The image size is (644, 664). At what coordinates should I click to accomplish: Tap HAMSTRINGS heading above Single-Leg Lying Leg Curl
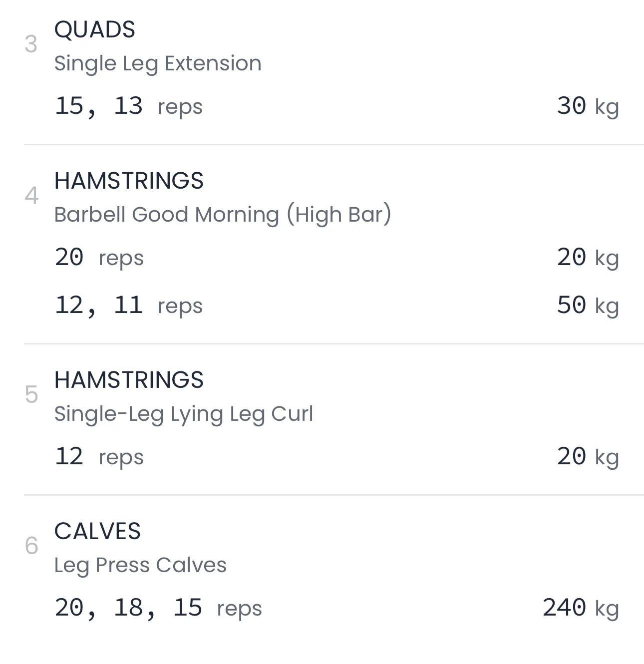point(129,380)
